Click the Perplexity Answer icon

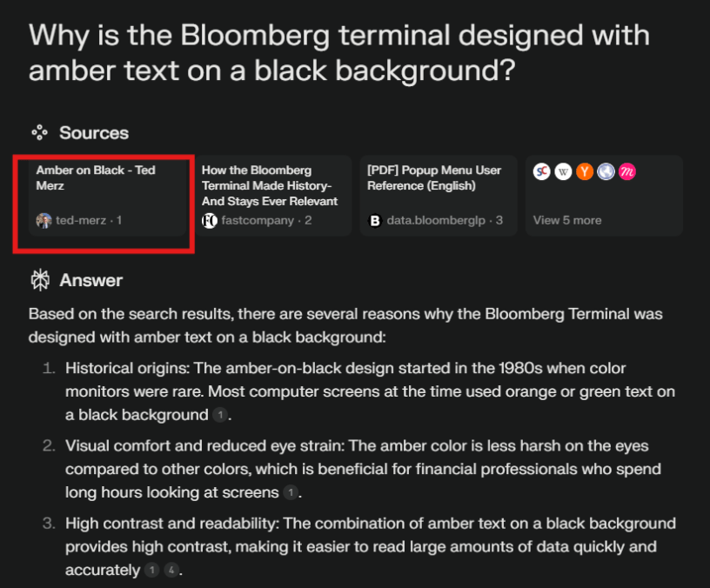tap(39, 280)
